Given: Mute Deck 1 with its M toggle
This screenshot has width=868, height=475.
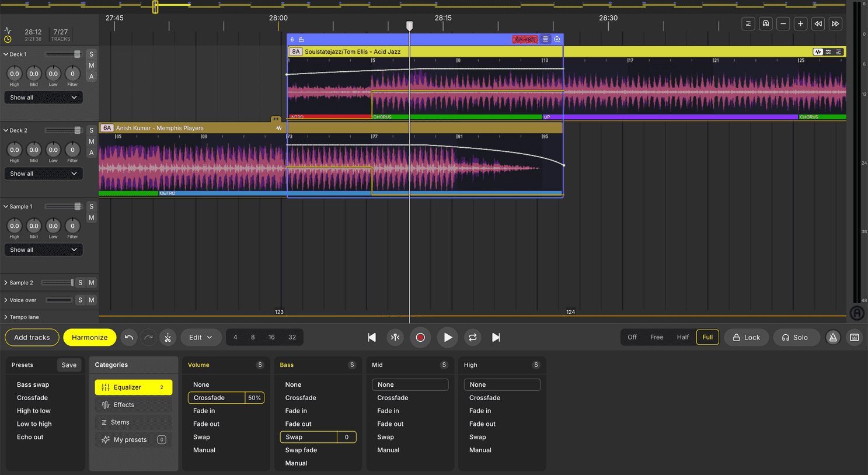Looking at the screenshot, I should [x=91, y=65].
